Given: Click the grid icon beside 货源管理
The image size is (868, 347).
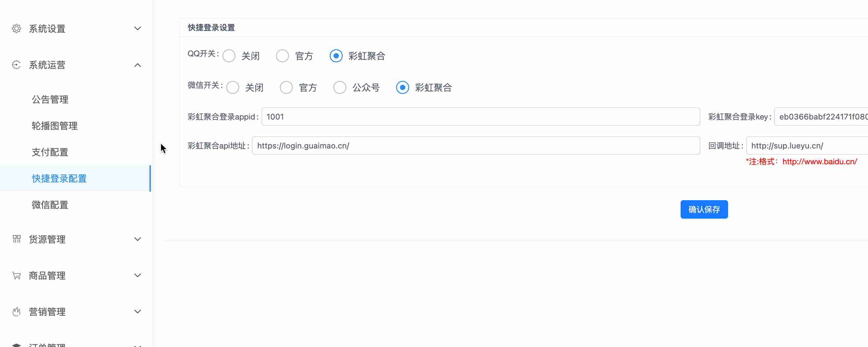Looking at the screenshot, I should pos(16,239).
